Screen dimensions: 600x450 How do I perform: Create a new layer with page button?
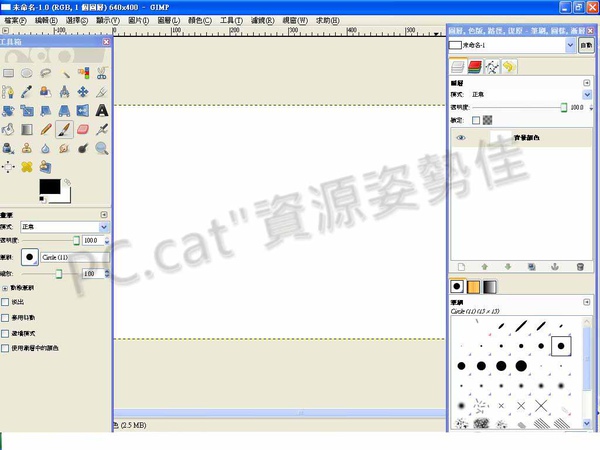point(461,267)
